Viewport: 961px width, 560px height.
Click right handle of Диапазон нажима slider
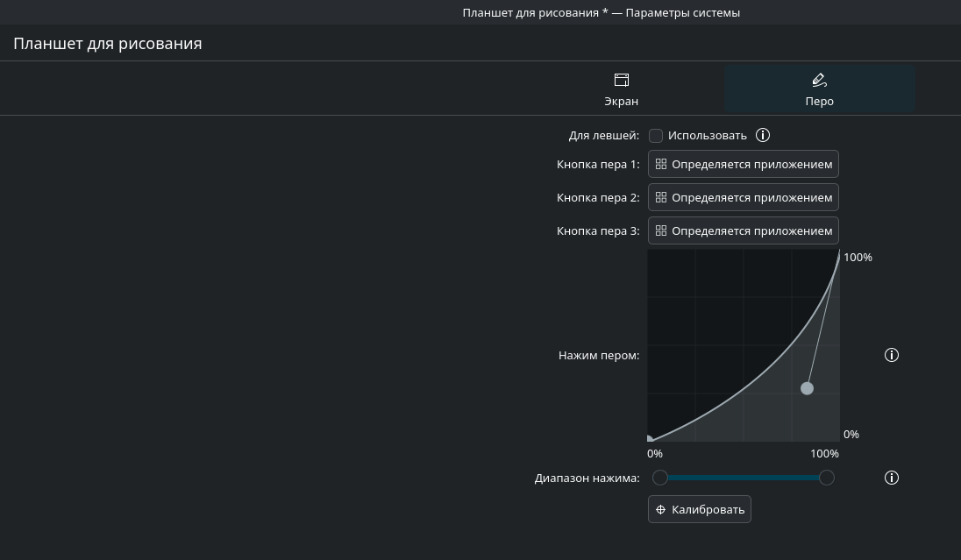[826, 478]
